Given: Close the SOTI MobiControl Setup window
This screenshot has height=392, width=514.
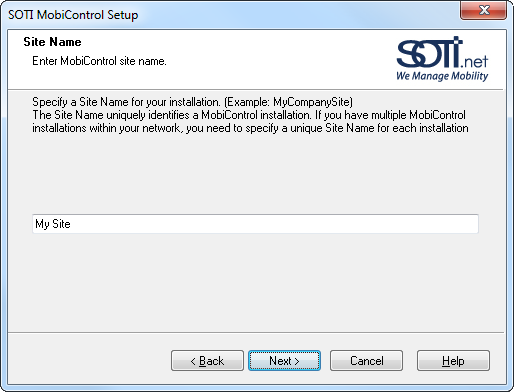Looking at the screenshot, I should 484,10.
